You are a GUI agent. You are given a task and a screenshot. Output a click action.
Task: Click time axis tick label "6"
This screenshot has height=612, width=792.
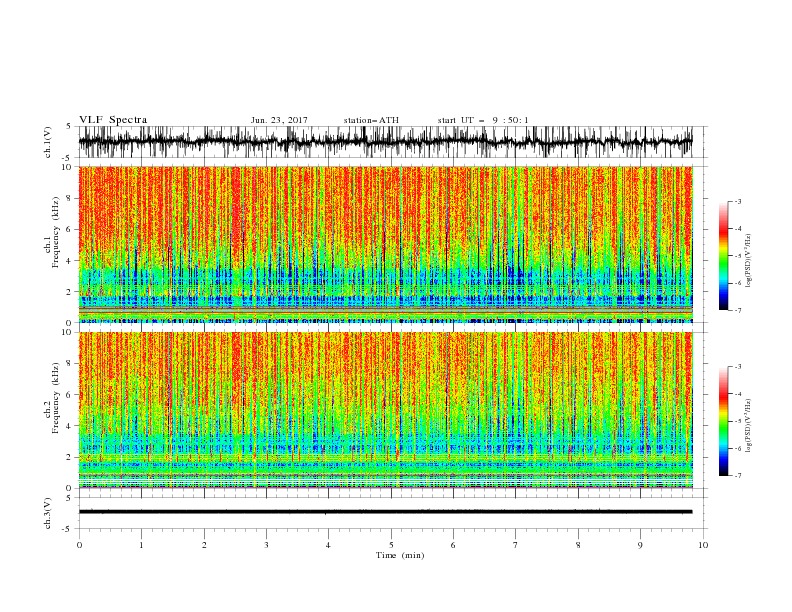(453, 545)
